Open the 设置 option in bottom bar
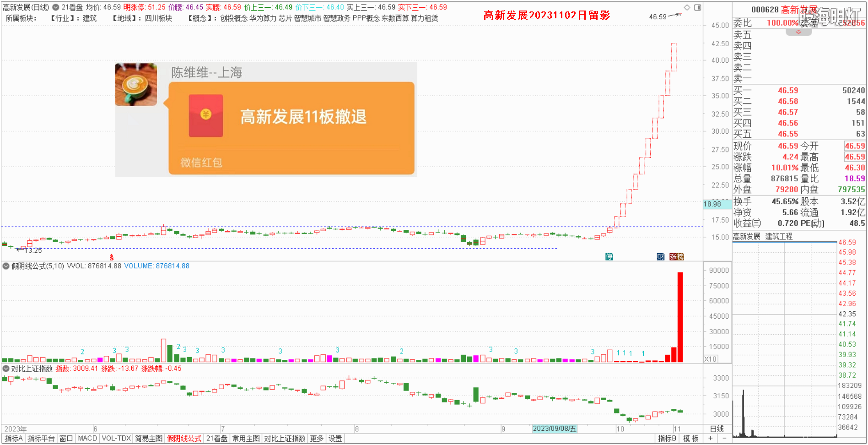The image size is (868, 445). 335,439
